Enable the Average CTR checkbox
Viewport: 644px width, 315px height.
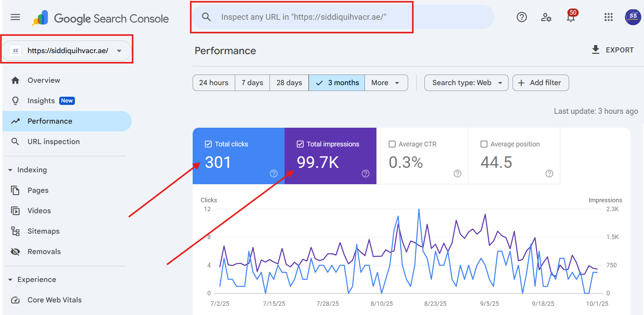pyautogui.click(x=392, y=144)
